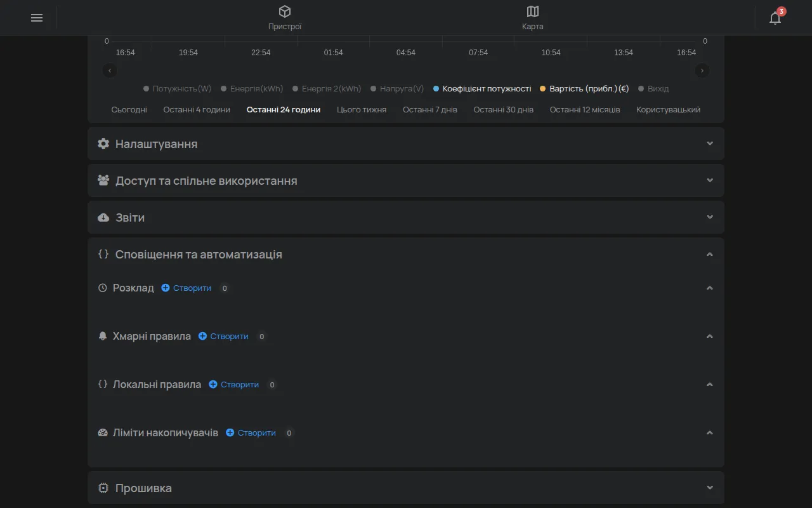Toggle the Потужність(W) chart series
Image resolution: width=812 pixels, height=508 pixels.
(178, 89)
